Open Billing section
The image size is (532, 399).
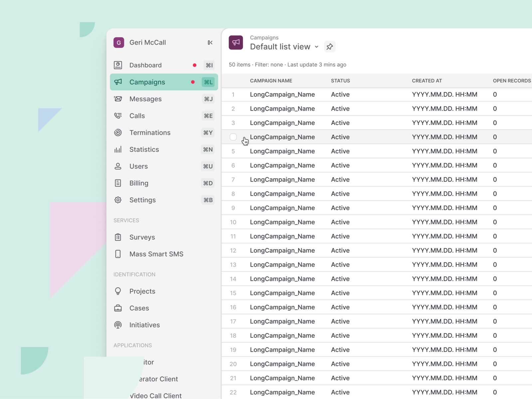[164, 183]
